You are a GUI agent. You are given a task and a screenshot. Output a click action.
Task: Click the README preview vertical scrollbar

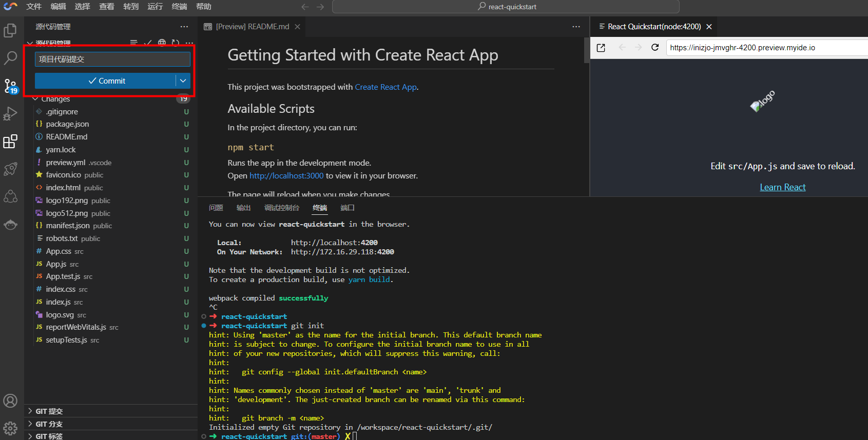[x=587, y=50]
